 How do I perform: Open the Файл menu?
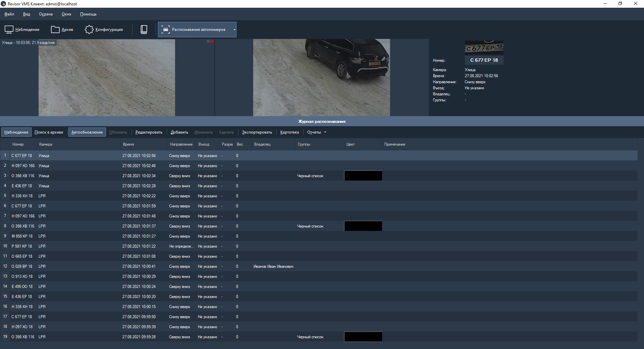[x=9, y=14]
